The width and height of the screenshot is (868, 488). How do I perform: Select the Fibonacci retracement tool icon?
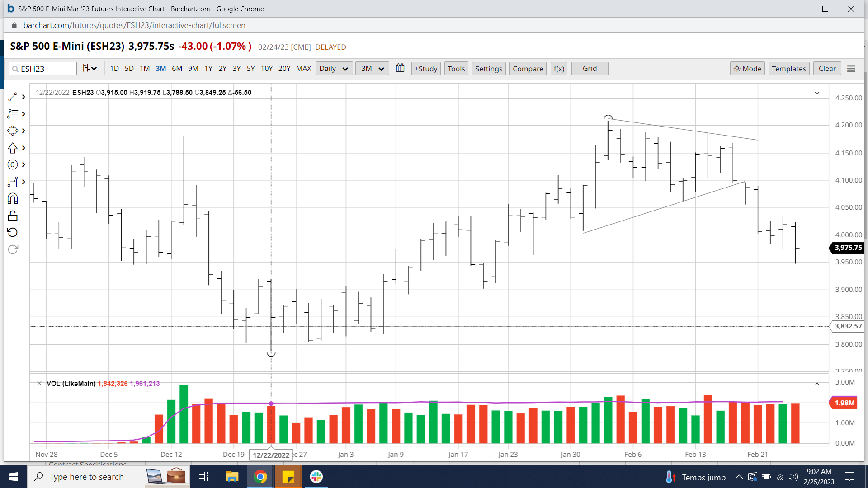click(x=13, y=114)
